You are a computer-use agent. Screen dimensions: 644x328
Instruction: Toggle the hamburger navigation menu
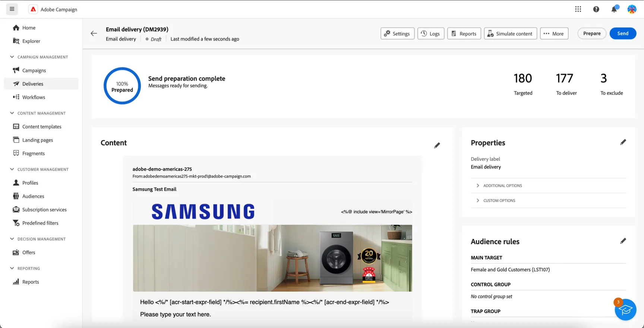12,9
